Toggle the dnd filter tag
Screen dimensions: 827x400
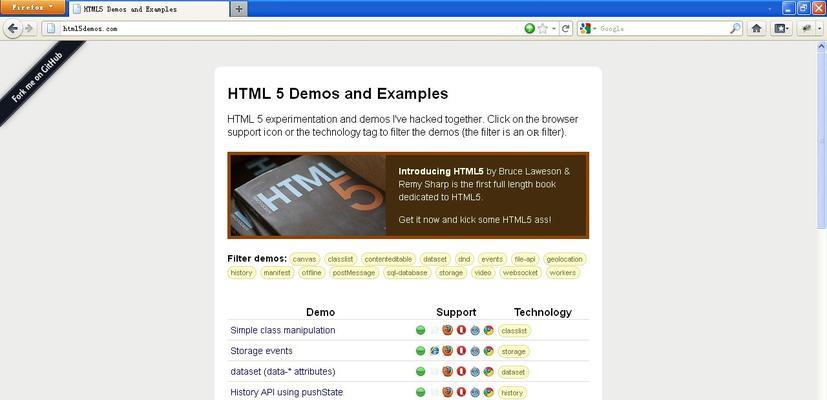pos(464,259)
